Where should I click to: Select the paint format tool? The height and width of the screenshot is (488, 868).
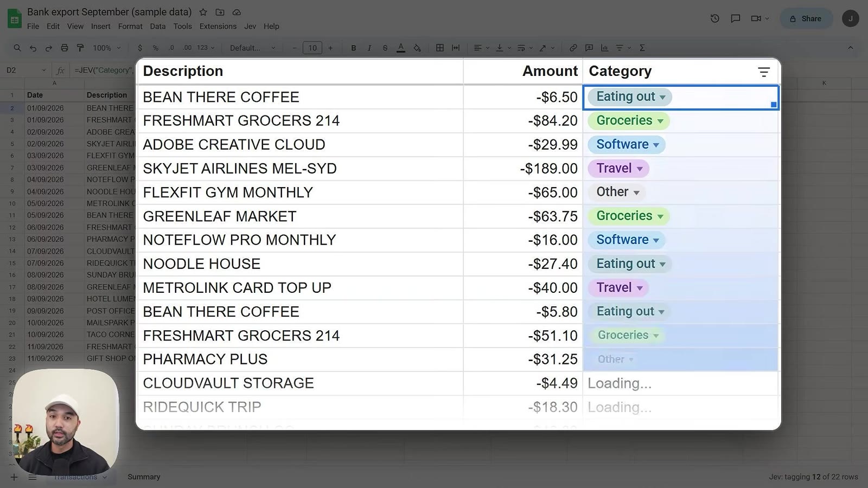[x=80, y=48]
